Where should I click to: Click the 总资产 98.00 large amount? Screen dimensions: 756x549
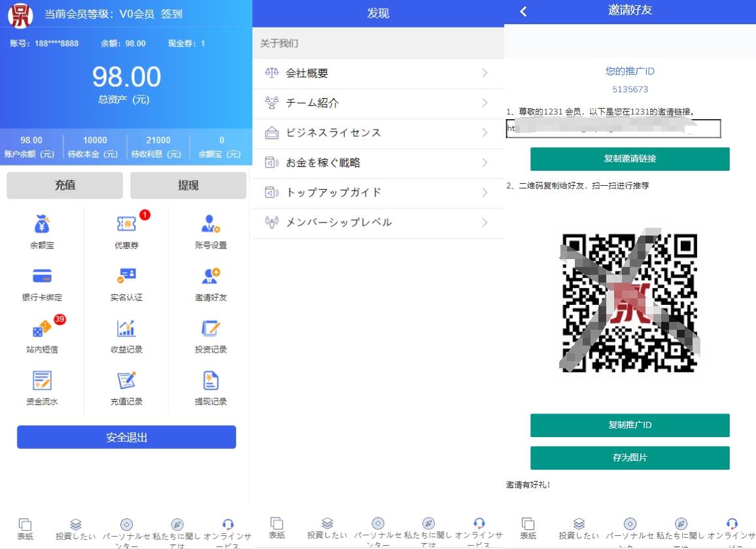(126, 77)
